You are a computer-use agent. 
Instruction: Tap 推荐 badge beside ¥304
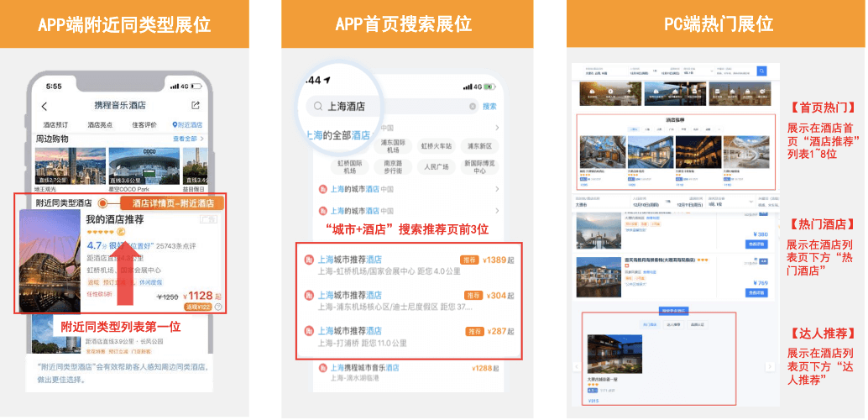[x=473, y=296]
